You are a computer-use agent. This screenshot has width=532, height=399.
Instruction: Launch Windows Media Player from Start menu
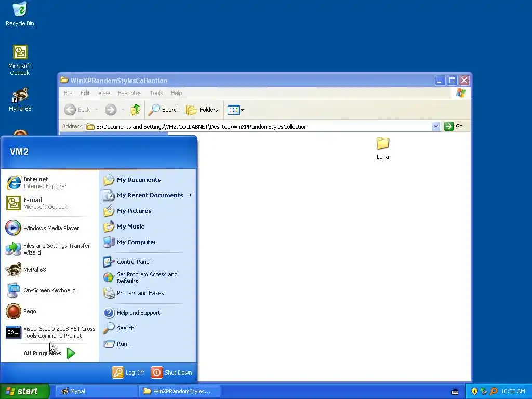pos(49,228)
